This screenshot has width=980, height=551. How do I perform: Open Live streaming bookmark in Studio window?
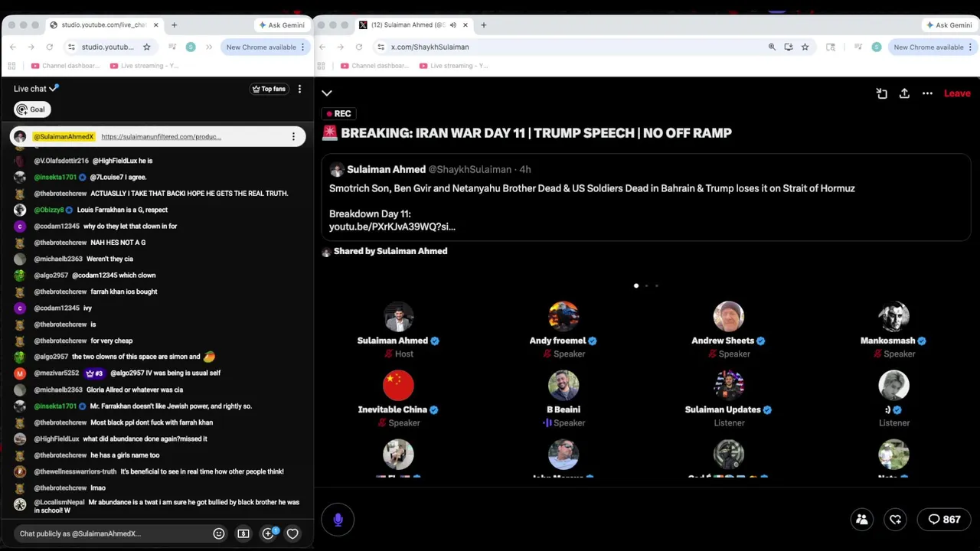pos(144,66)
